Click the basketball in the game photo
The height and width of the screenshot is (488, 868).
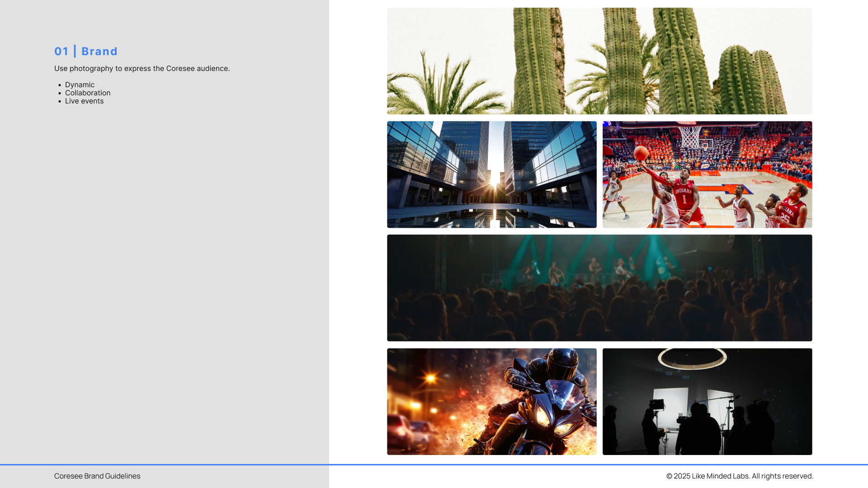(x=641, y=153)
